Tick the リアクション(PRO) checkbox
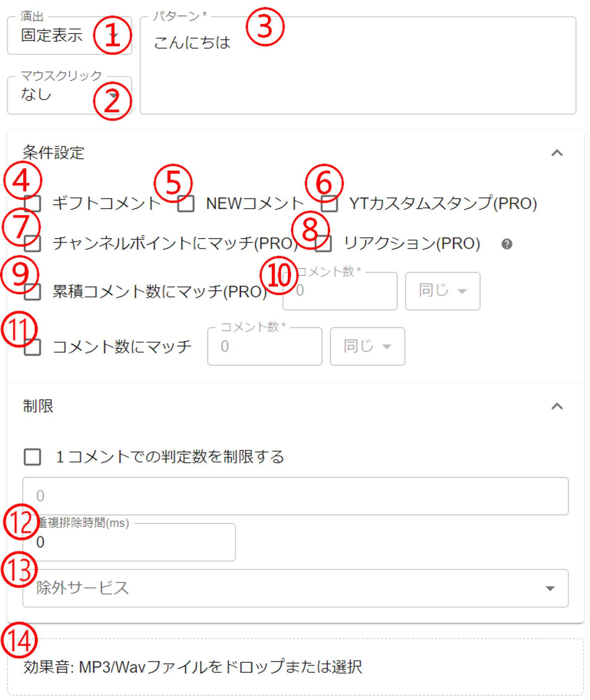 [323, 244]
